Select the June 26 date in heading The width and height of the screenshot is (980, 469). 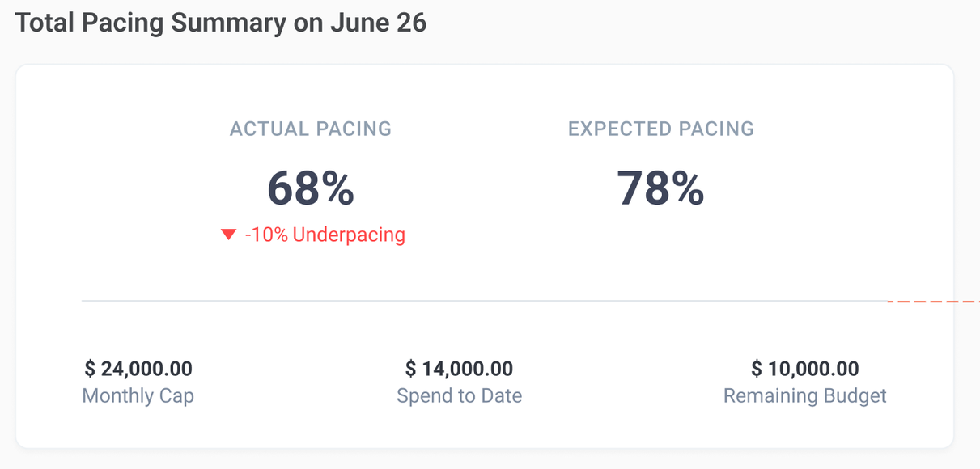click(x=378, y=23)
